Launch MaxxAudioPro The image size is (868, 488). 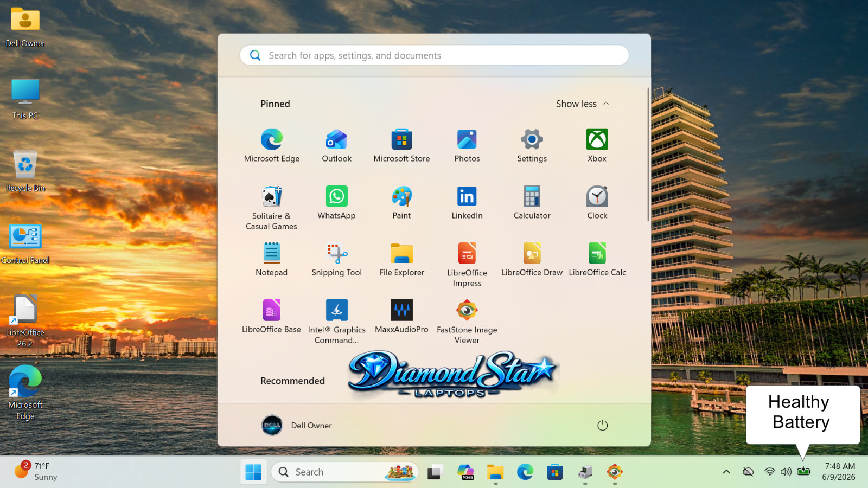click(x=401, y=316)
